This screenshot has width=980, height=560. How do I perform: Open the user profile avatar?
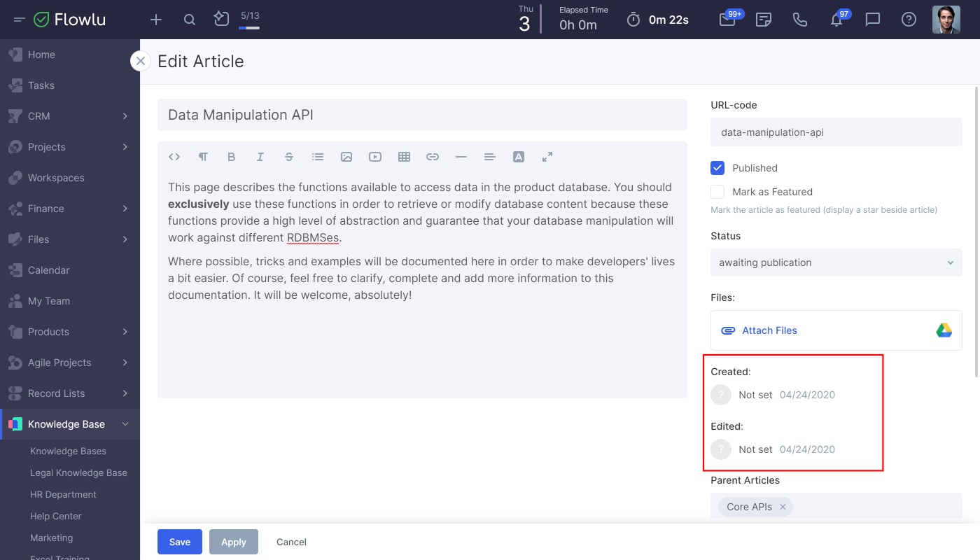pyautogui.click(x=946, y=20)
